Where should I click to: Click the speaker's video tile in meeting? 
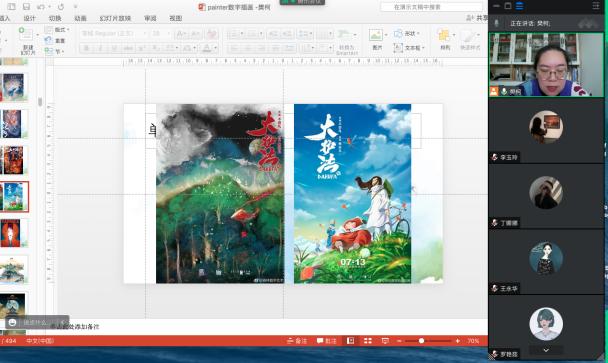546,65
